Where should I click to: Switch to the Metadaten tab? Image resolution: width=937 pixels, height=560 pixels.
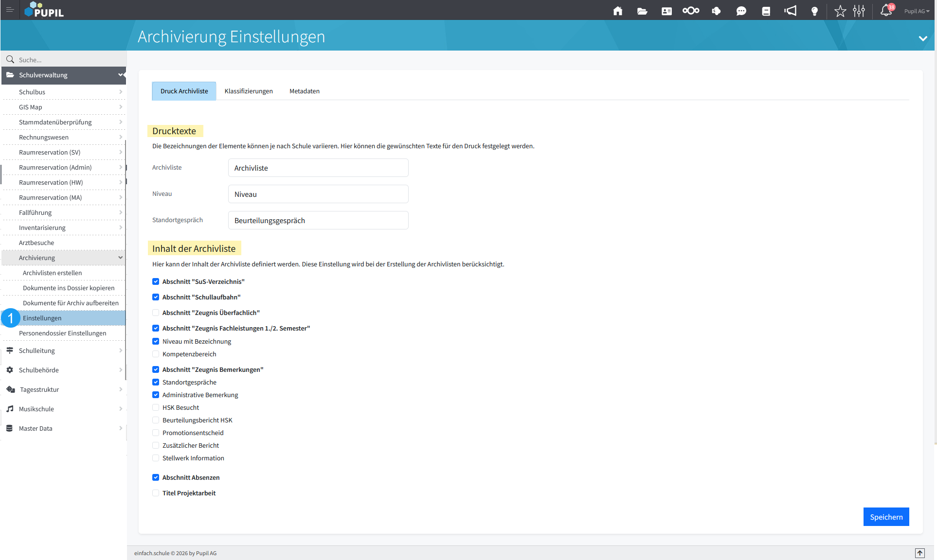pyautogui.click(x=305, y=91)
